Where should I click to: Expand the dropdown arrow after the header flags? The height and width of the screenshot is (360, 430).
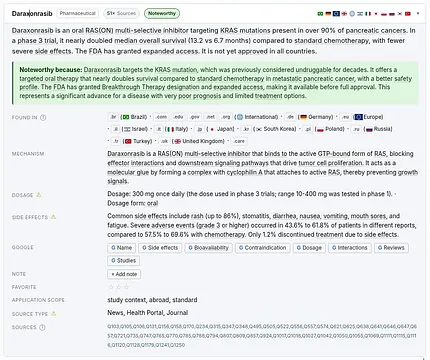click(x=418, y=14)
